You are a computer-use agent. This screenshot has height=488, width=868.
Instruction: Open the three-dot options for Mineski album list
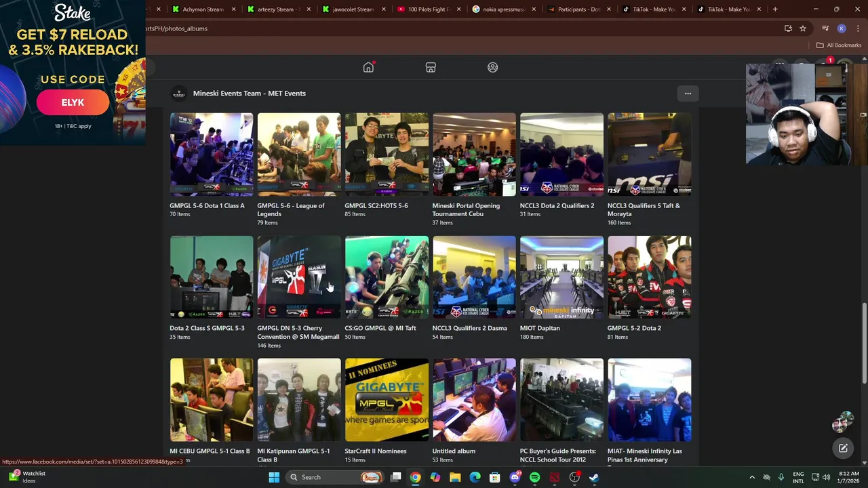tap(688, 94)
